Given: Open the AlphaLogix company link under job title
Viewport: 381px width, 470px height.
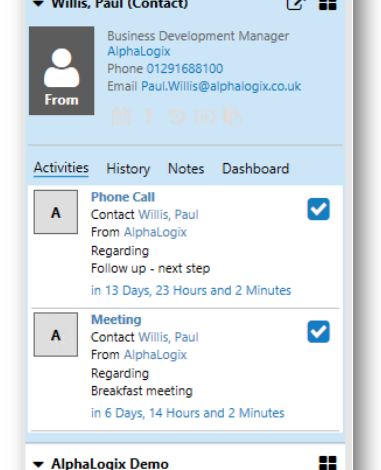Looking at the screenshot, I should pos(139,51).
